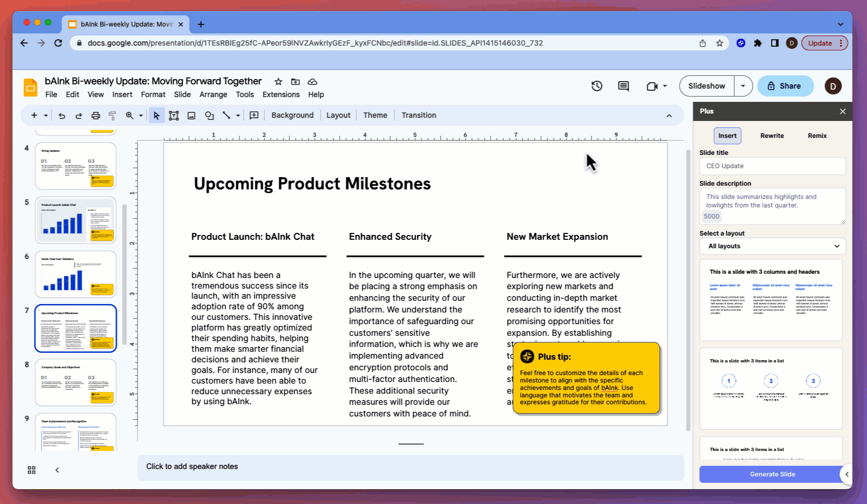Click the Layout toolbar button
The width and height of the screenshot is (867, 504).
coord(338,115)
